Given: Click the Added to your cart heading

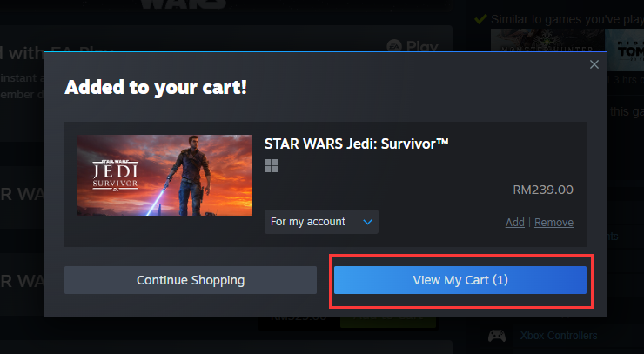Looking at the screenshot, I should coord(156,88).
